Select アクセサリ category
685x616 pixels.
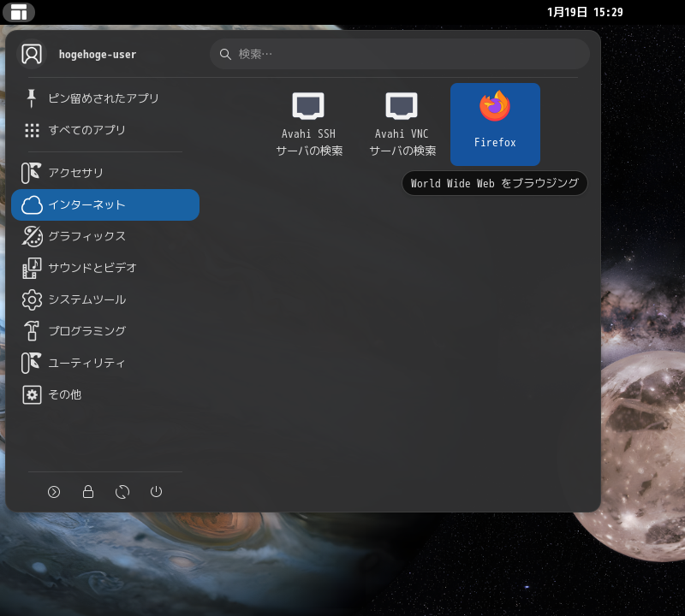(x=105, y=173)
